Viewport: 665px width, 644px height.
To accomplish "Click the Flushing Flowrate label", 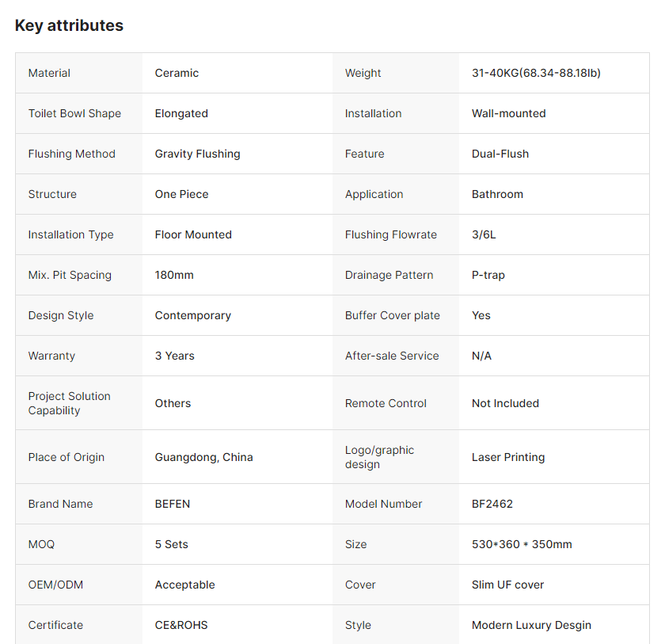I will [x=390, y=234].
